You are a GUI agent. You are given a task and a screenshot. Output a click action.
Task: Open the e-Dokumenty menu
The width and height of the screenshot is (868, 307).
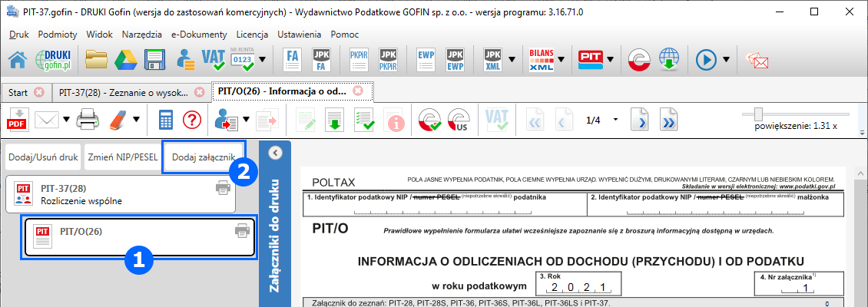point(199,35)
